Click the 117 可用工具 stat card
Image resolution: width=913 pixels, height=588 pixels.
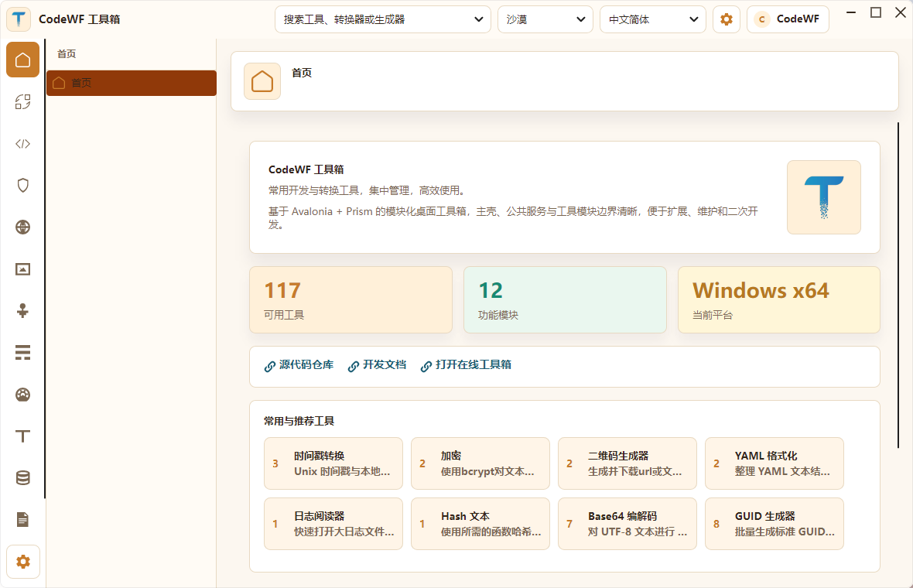pos(351,300)
